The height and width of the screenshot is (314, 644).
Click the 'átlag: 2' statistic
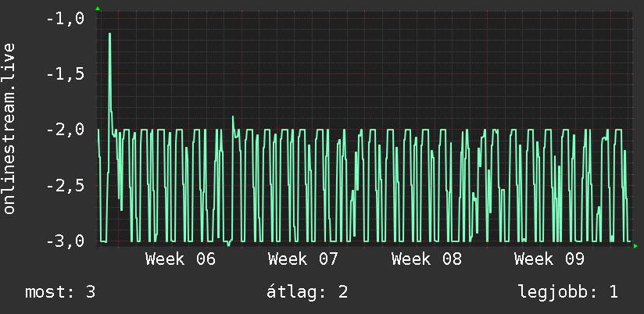click(x=307, y=292)
